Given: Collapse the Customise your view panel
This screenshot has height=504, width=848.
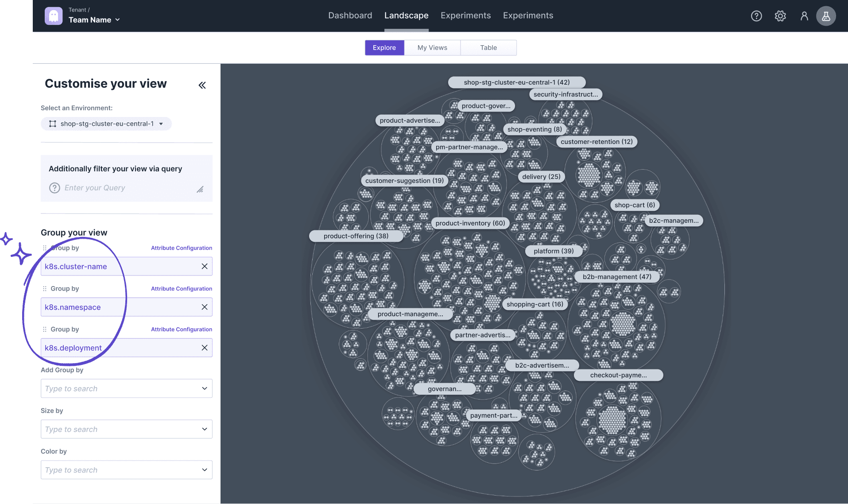Looking at the screenshot, I should 202,85.
